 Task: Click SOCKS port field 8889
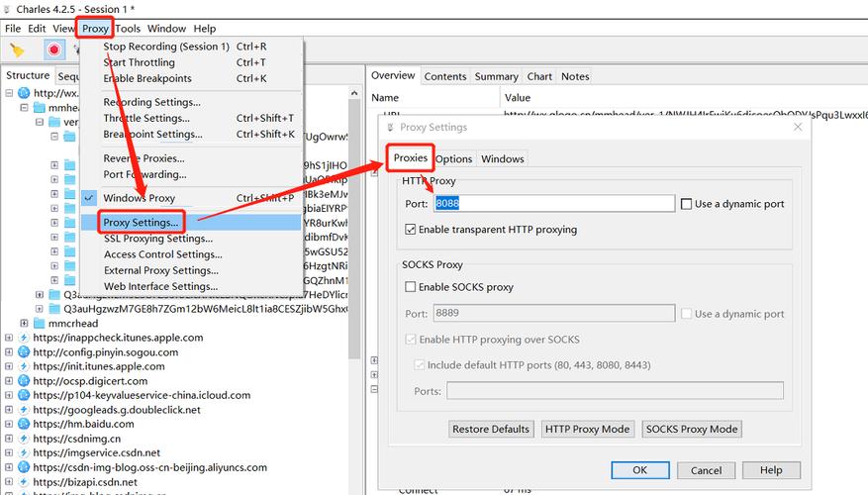point(554,313)
